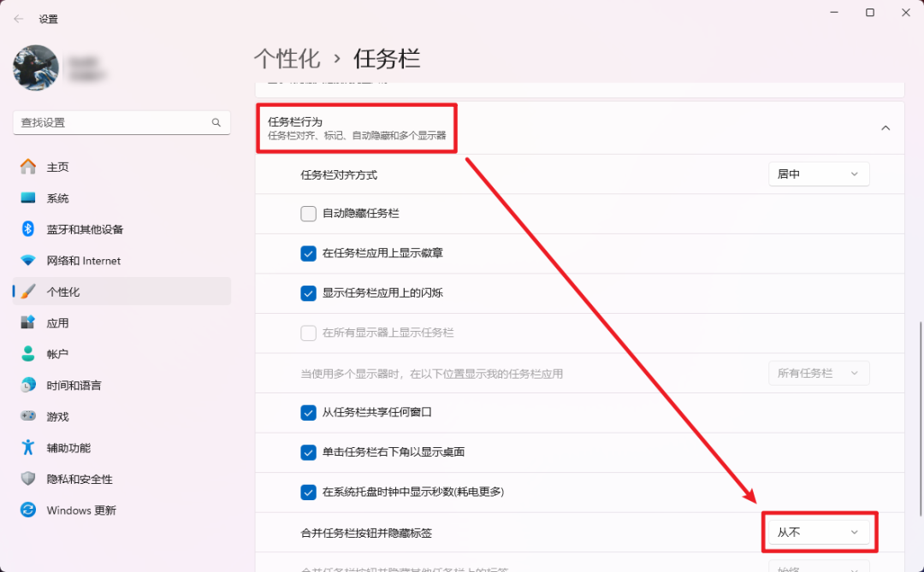Uncheck 在系统托盘时钟中显示秒数
Viewport: 924px width, 572px height.
click(308, 492)
